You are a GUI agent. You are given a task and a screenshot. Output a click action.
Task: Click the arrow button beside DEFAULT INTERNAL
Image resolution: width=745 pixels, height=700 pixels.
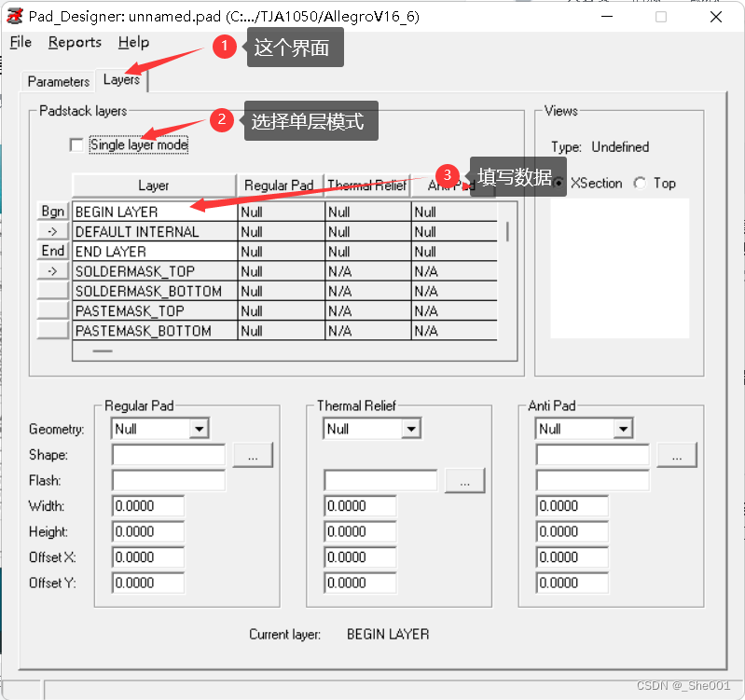(x=53, y=231)
